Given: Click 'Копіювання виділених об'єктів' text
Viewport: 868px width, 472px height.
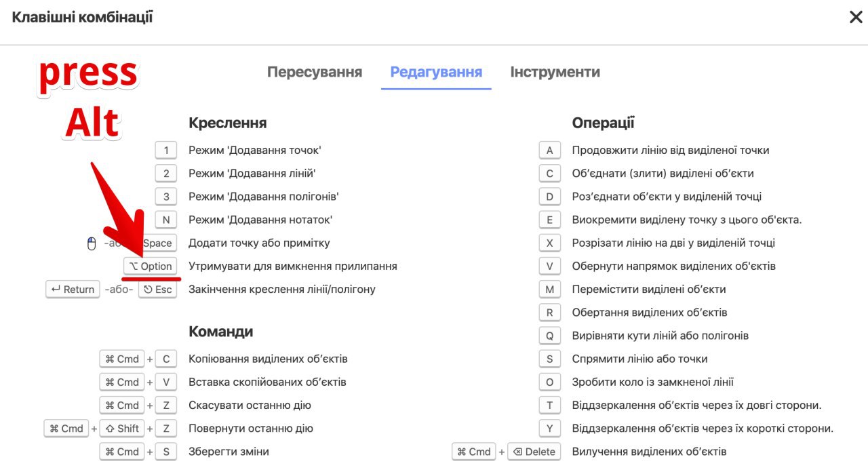Looking at the screenshot, I should pyautogui.click(x=268, y=359).
